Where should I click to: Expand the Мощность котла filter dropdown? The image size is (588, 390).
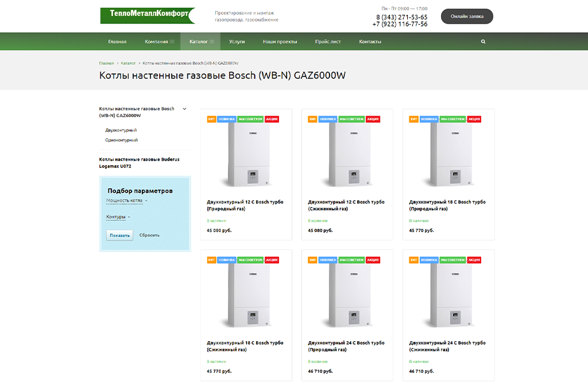(x=127, y=200)
